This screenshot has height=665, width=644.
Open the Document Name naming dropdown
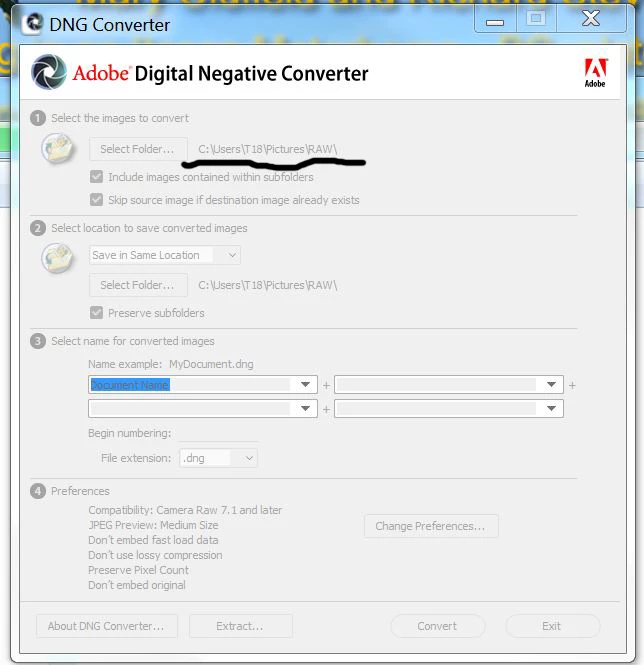coord(305,385)
